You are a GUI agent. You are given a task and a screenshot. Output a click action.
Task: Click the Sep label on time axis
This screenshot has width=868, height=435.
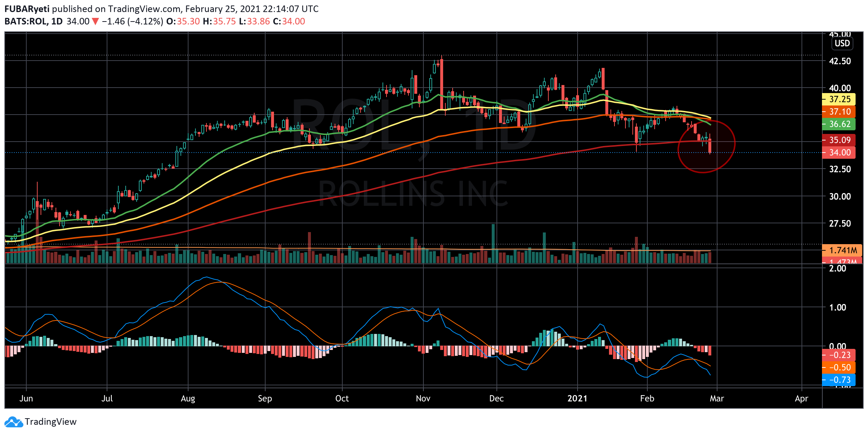click(x=265, y=398)
